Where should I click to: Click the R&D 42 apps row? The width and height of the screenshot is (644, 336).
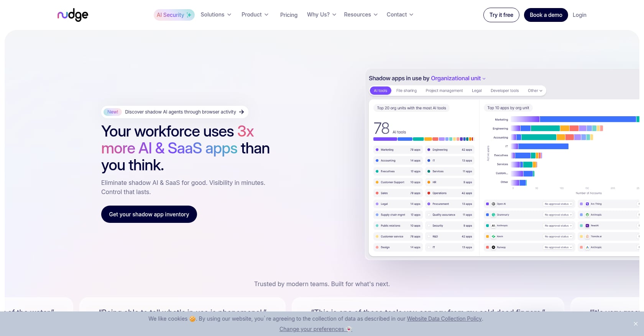450,237
